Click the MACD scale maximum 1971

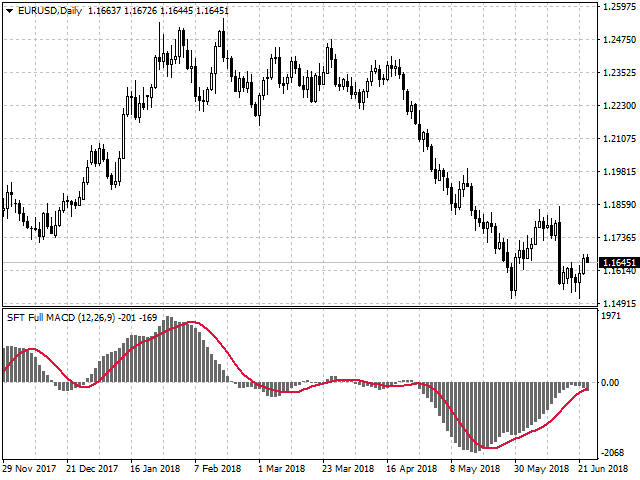tap(611, 316)
